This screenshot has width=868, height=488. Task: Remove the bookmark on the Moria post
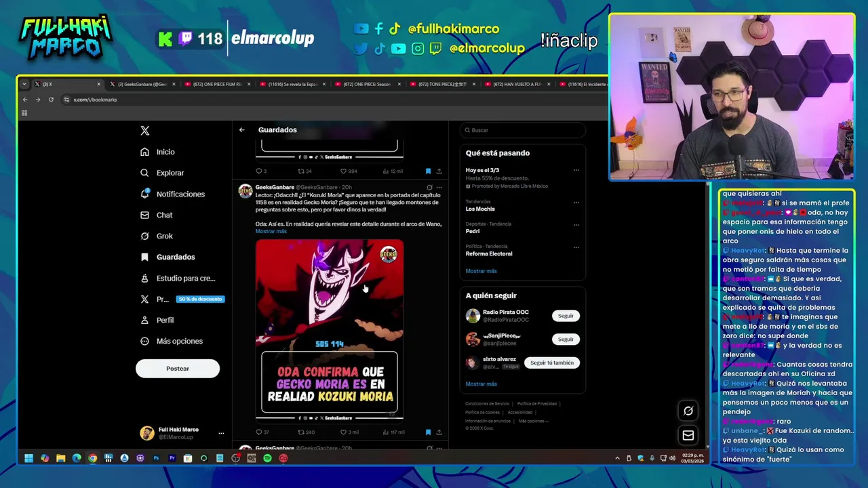428,432
